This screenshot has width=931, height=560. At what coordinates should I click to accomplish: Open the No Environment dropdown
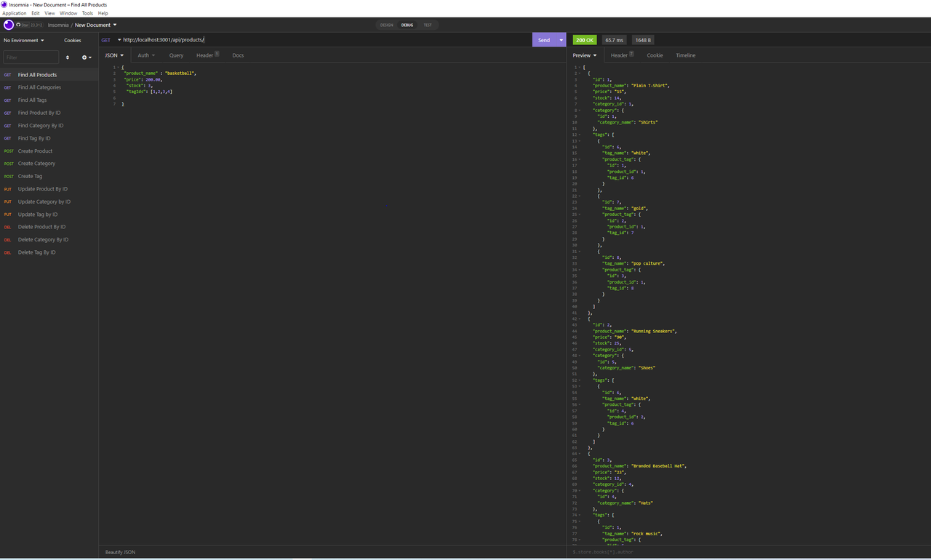tap(23, 40)
